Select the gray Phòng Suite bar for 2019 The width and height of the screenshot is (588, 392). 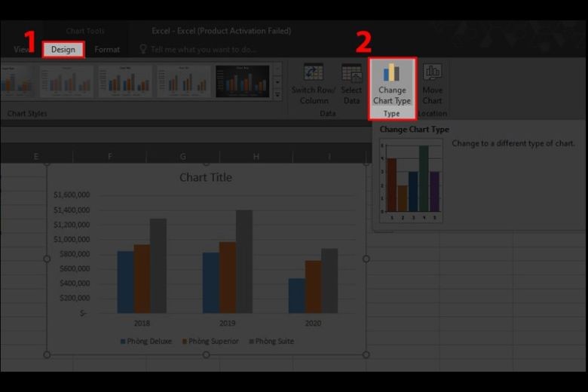coord(244,262)
